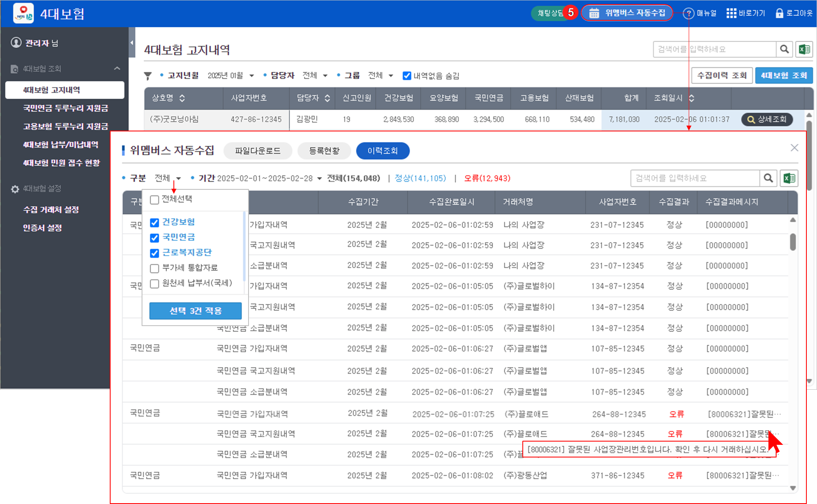
Task: Check the 부가세 통합자료 checkbox
Action: (154, 268)
